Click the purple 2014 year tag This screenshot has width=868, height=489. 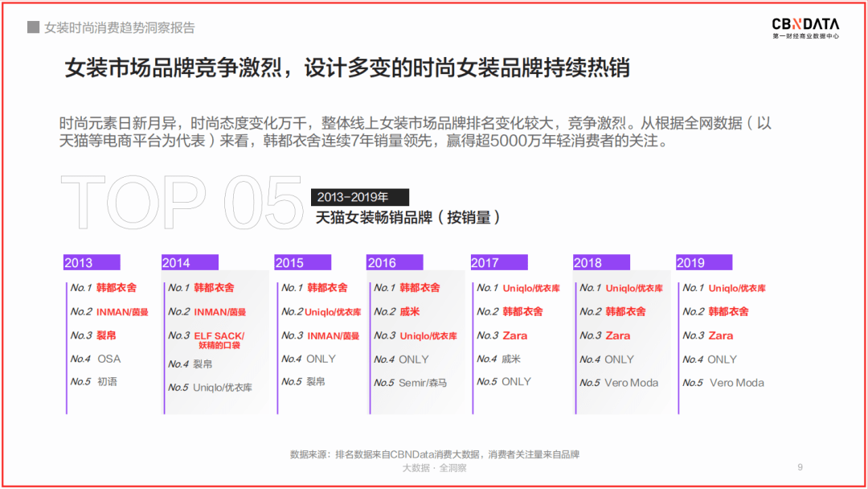coord(190,262)
